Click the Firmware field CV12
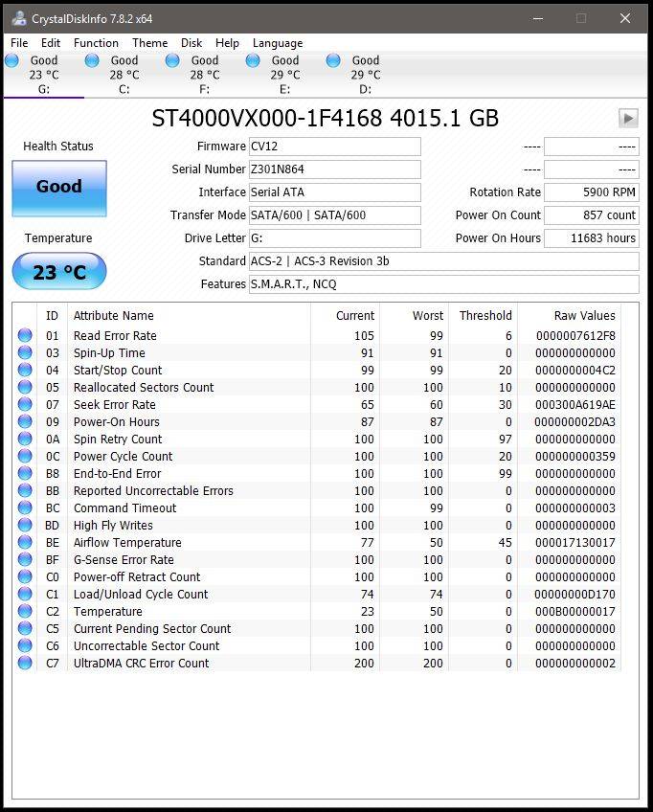This screenshot has height=812, width=653. (x=334, y=147)
